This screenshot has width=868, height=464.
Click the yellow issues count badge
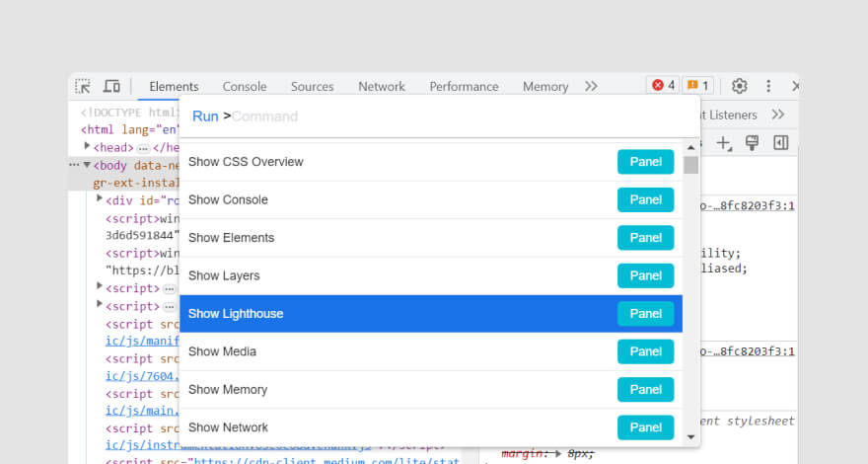point(697,85)
